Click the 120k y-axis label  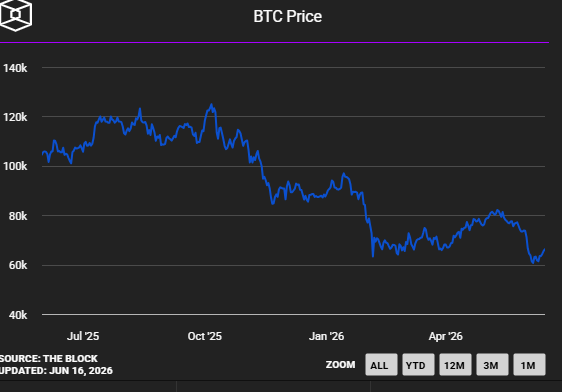pos(15,117)
